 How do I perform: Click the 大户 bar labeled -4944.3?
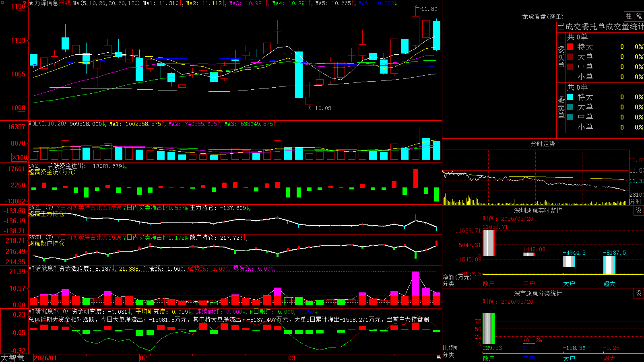(x=569, y=261)
